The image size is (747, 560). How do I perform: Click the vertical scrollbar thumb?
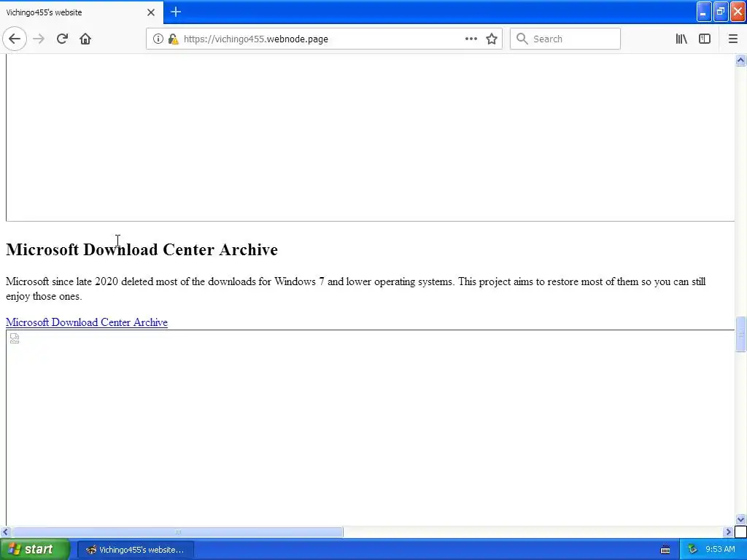click(x=741, y=334)
